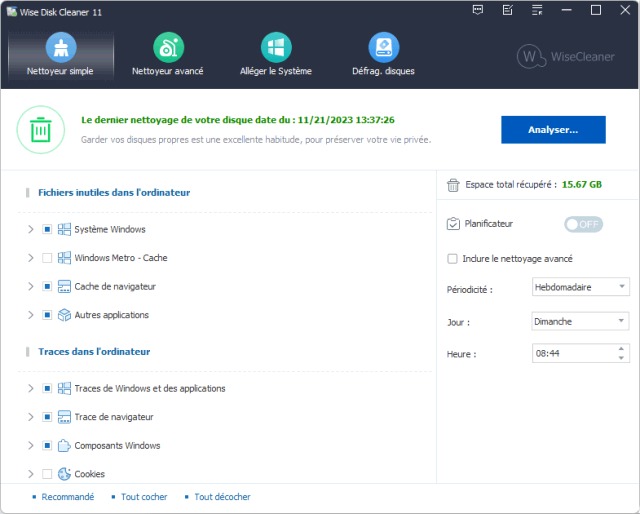Uncheck the Système Windows checkbox

coord(47,230)
